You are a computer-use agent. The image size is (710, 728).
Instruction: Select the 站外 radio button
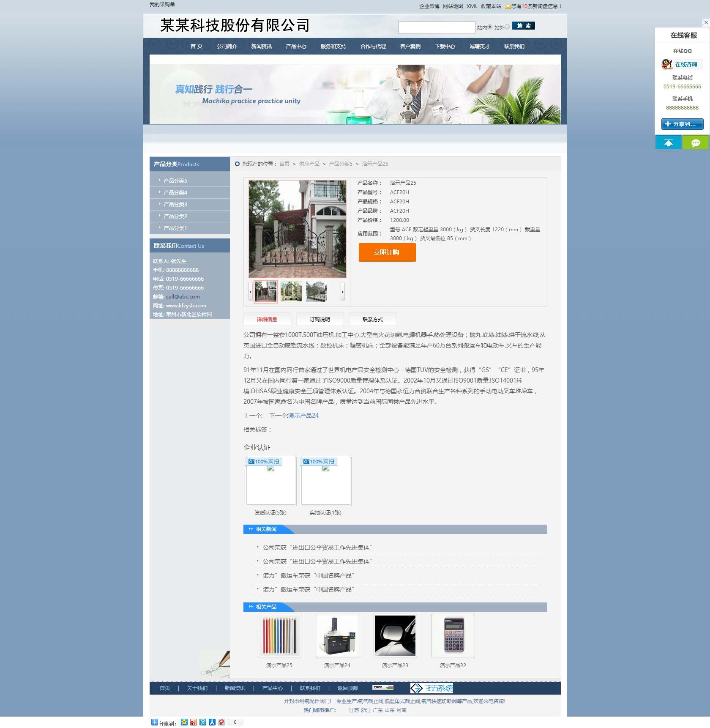tap(507, 27)
